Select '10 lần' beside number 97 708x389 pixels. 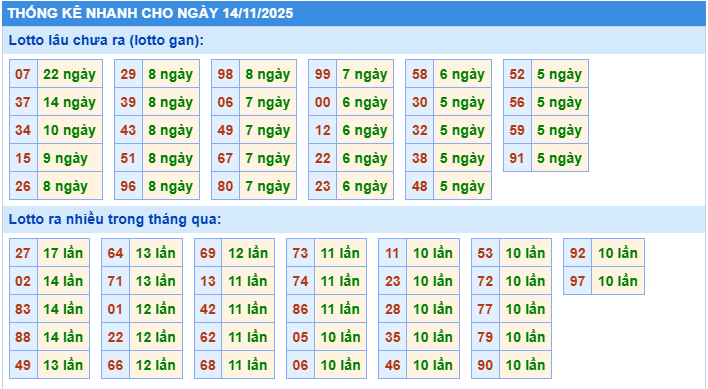(x=618, y=281)
